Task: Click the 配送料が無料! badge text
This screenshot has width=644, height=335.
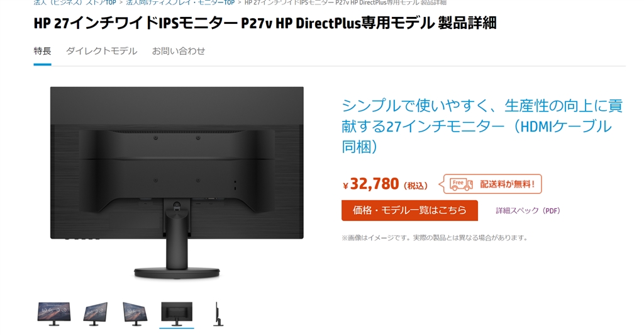Action: pos(508,184)
